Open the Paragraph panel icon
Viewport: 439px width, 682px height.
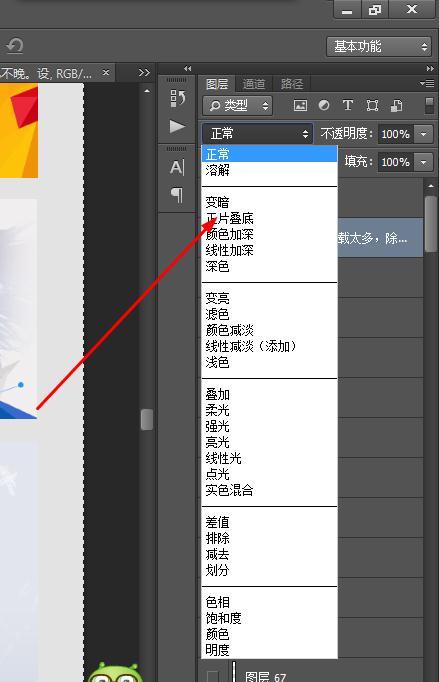(x=177, y=195)
